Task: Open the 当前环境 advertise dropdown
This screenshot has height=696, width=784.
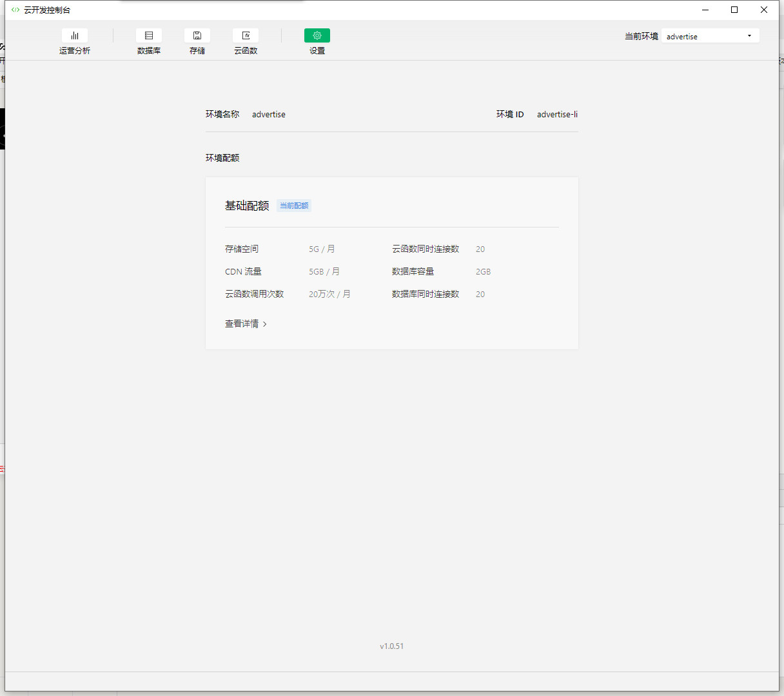Action: (x=709, y=36)
